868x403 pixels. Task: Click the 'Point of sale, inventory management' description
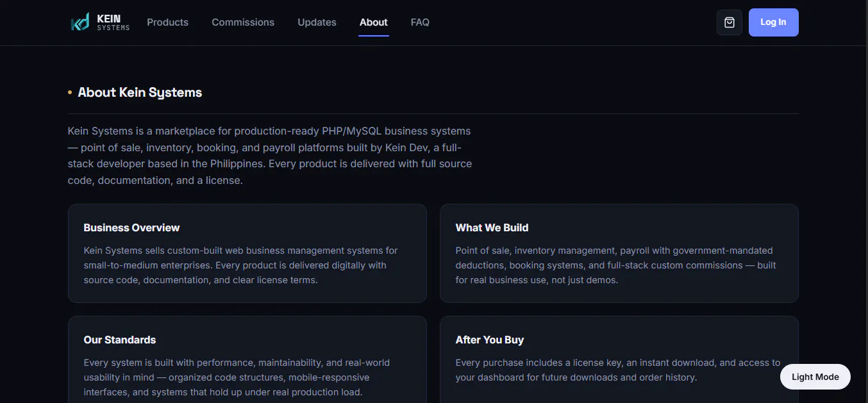click(x=615, y=265)
